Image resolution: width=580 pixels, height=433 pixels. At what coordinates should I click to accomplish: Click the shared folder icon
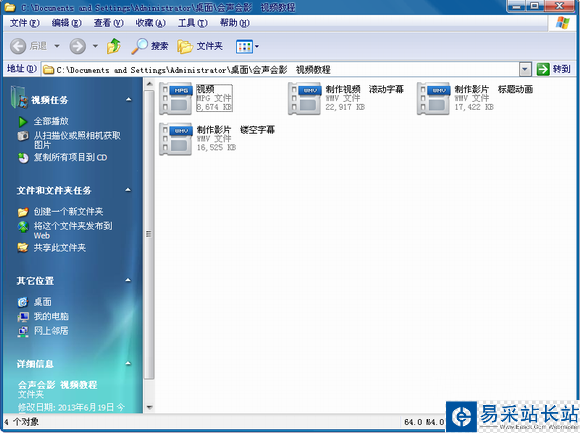[x=23, y=248]
